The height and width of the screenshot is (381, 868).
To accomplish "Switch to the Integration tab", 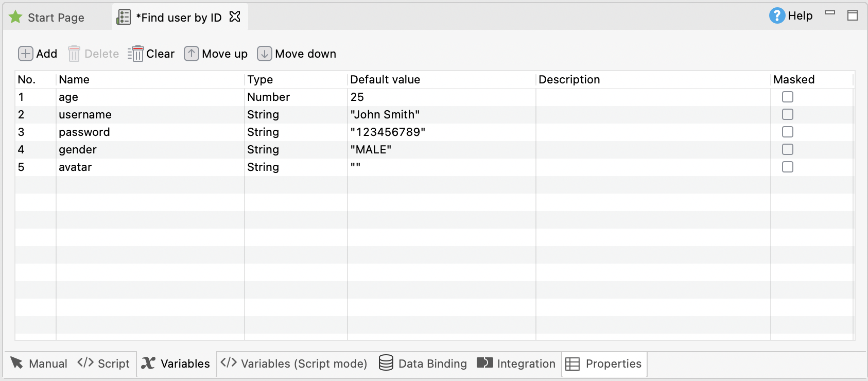I will [x=516, y=363].
